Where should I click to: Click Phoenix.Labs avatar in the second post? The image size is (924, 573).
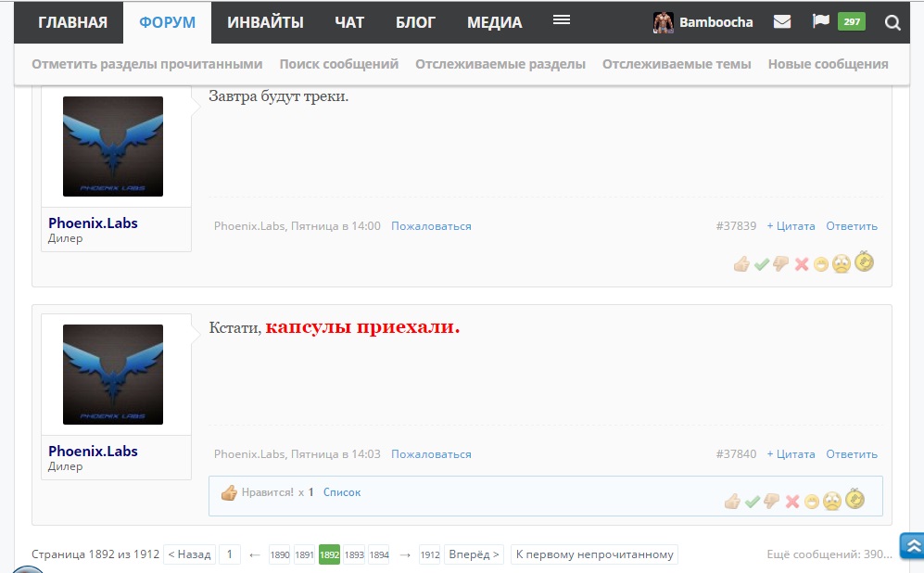[x=113, y=375]
